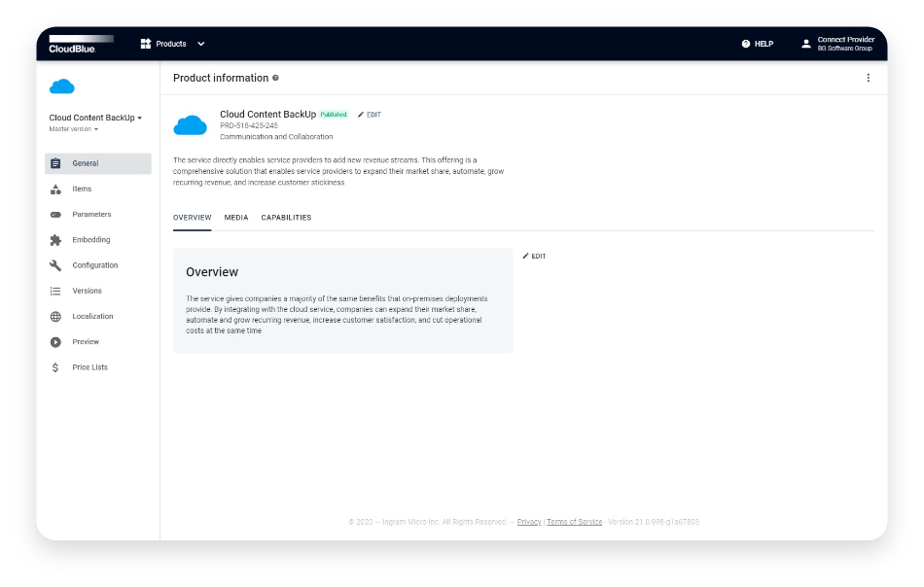This screenshot has height=587, width=924.
Task: Click the Help question mark icon
Action: [x=745, y=44]
